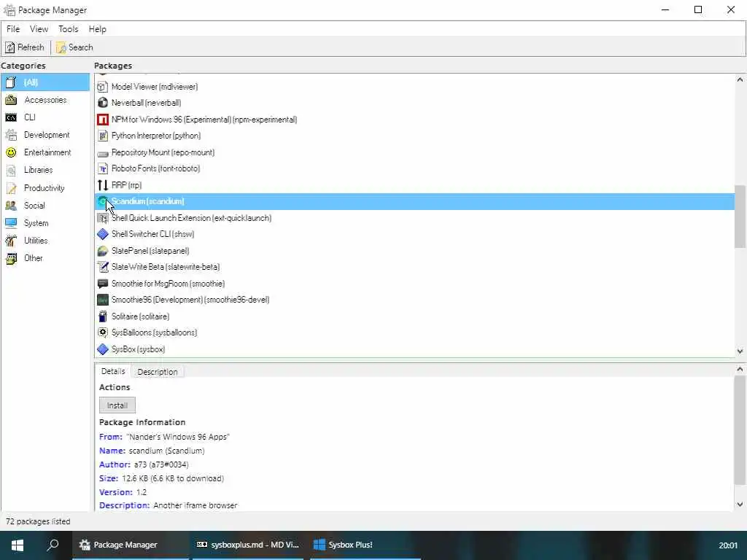Click the SlatePanel package icon
Image resolution: width=747 pixels, height=560 pixels.
102,251
